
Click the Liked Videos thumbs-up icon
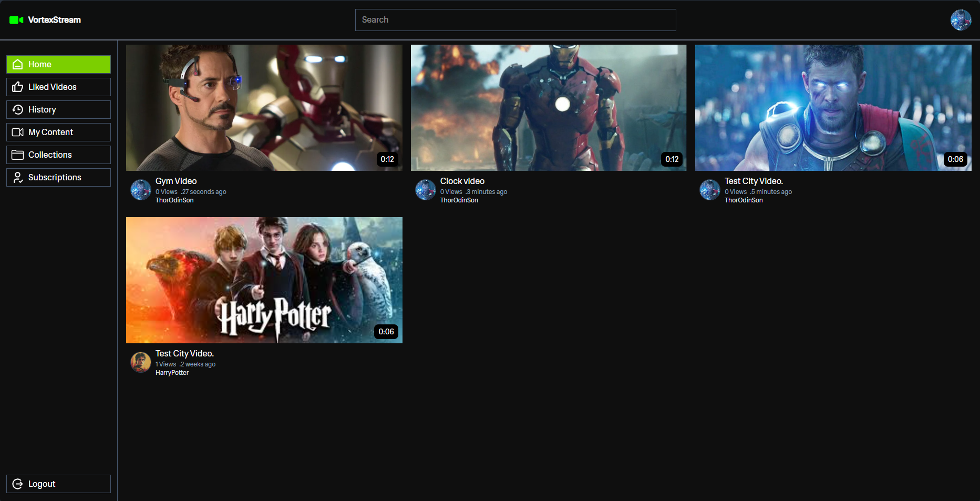point(18,87)
